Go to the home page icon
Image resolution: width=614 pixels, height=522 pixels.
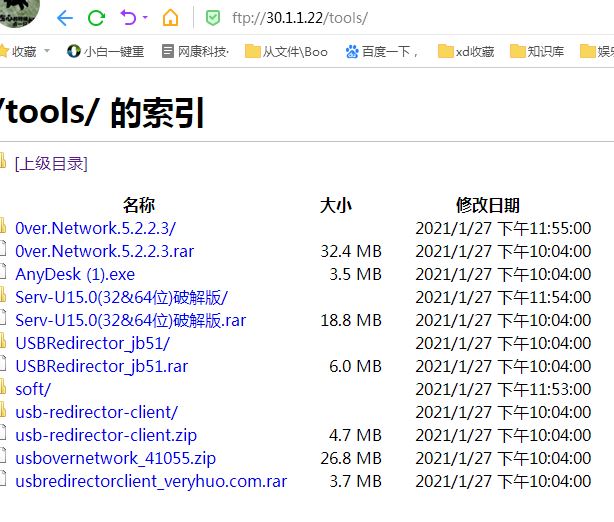170,18
